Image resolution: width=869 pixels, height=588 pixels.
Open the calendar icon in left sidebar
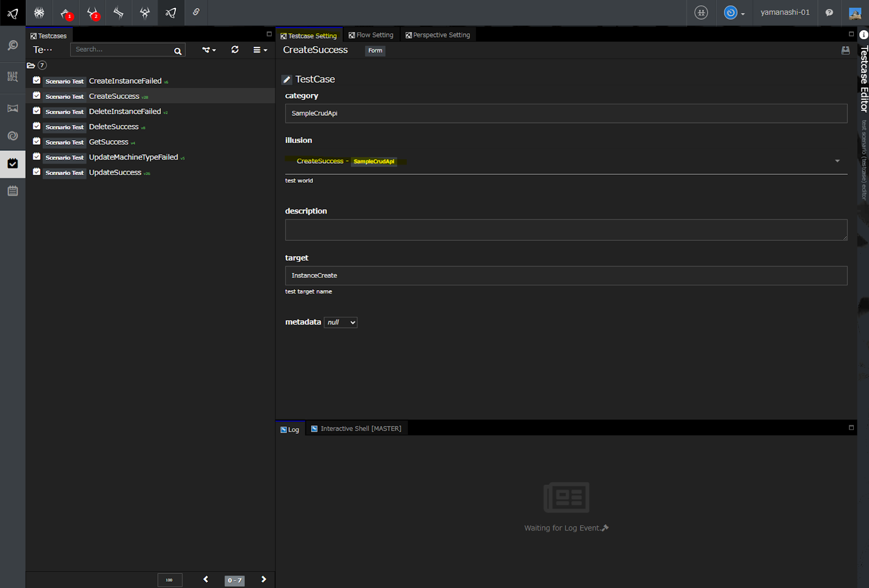point(13,191)
